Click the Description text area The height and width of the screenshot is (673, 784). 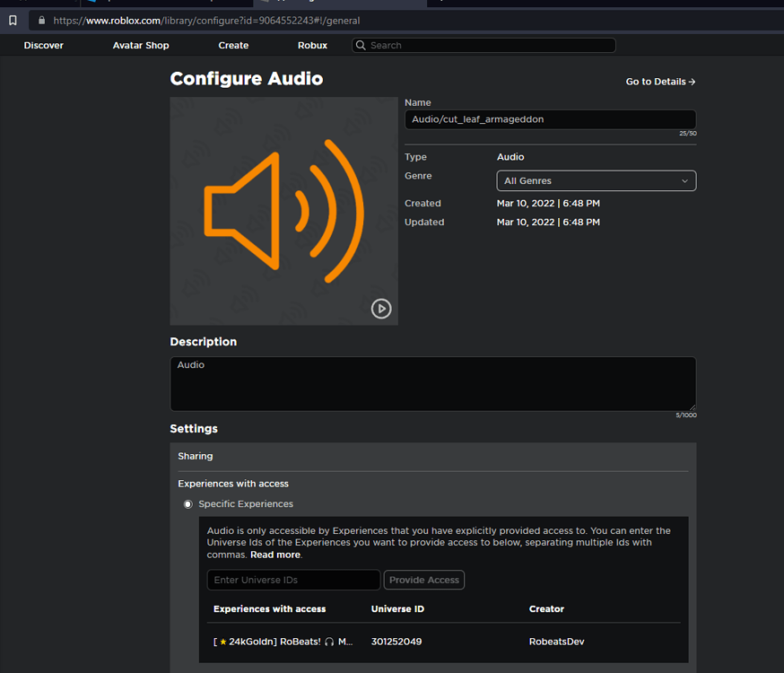point(432,382)
